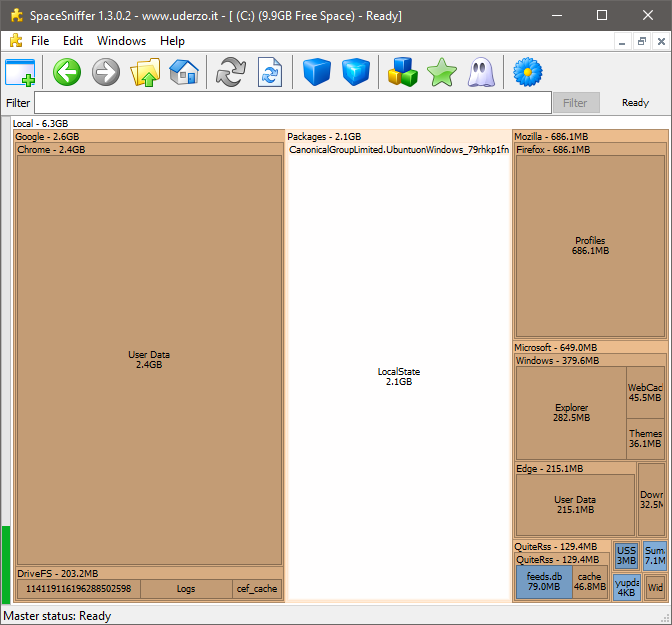Toggle free space display with the green star
672x625 pixels.
coord(441,72)
